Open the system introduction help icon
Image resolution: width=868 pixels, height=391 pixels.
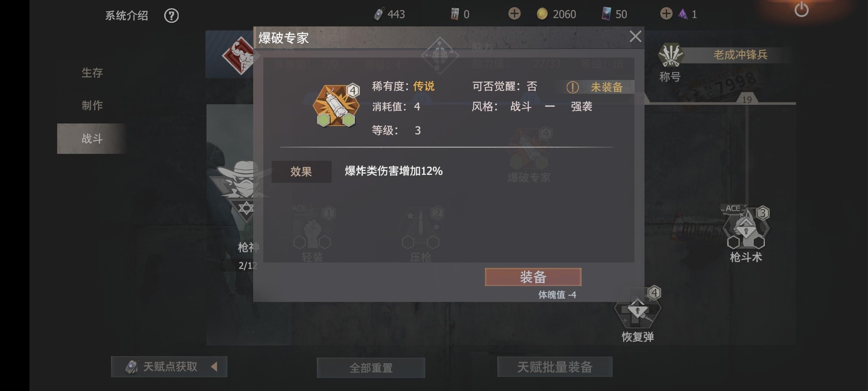point(171,16)
